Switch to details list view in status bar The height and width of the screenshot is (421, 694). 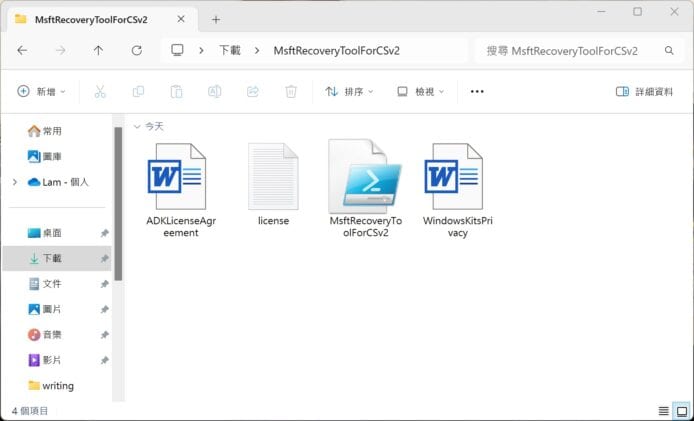click(663, 411)
